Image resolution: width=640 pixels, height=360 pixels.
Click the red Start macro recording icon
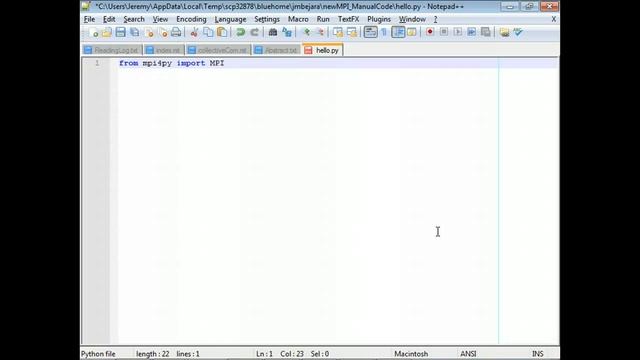(x=430, y=32)
